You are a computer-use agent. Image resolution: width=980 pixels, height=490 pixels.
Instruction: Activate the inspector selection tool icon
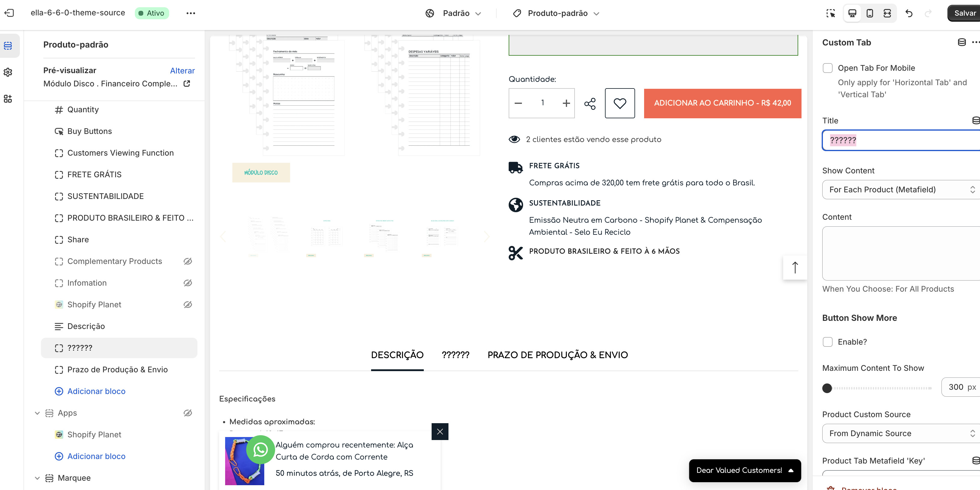coord(830,13)
